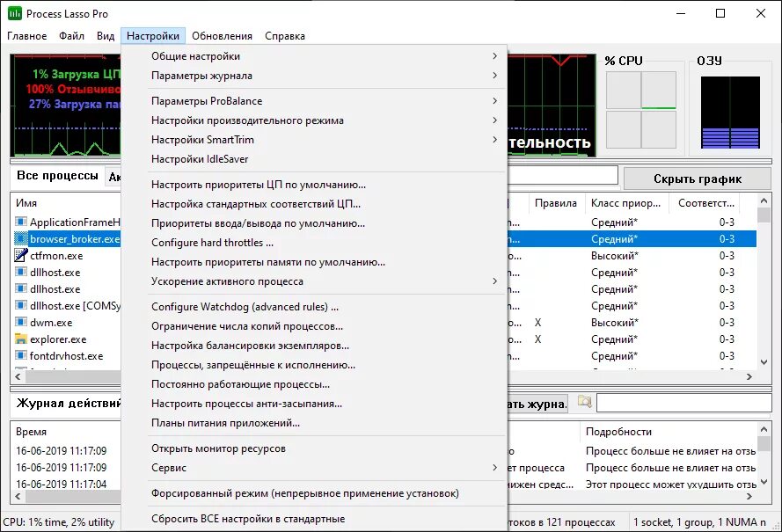782x532 pixels.
Task: Click the Соответст... column header
Action: coord(705,203)
